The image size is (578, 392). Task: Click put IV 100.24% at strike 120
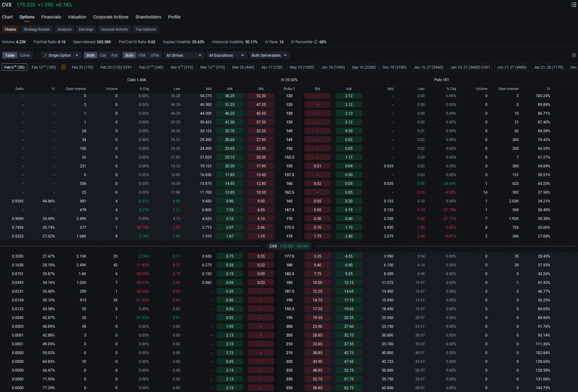[x=543, y=96]
